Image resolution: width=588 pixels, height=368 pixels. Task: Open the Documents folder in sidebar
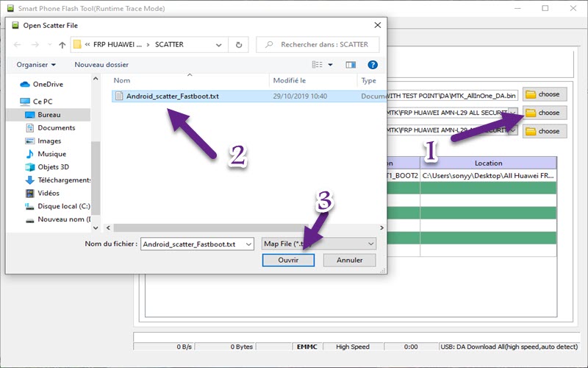point(57,127)
